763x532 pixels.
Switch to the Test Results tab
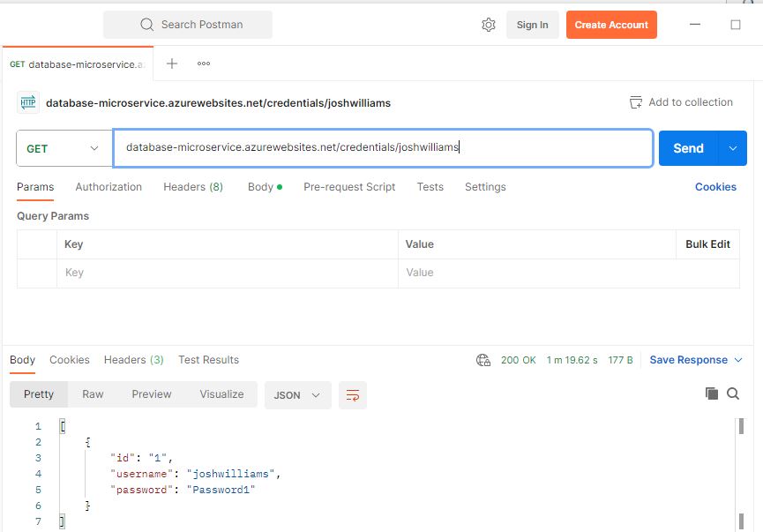(x=208, y=359)
